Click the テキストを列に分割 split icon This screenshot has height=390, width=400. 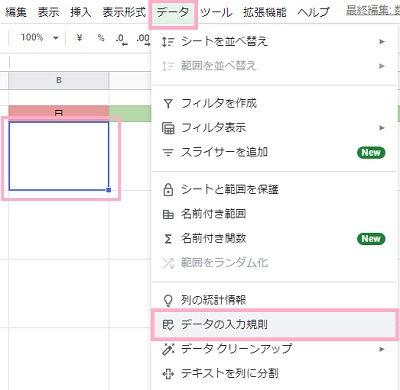(x=168, y=374)
